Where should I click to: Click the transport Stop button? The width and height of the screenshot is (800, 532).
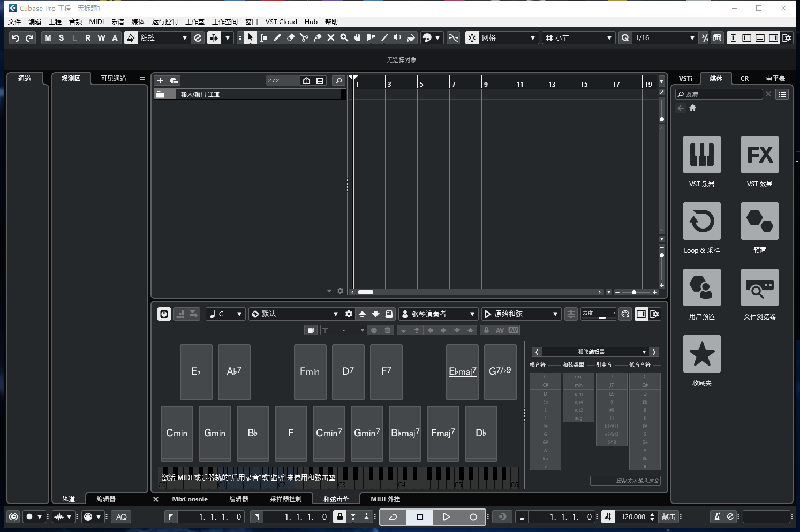click(x=420, y=517)
